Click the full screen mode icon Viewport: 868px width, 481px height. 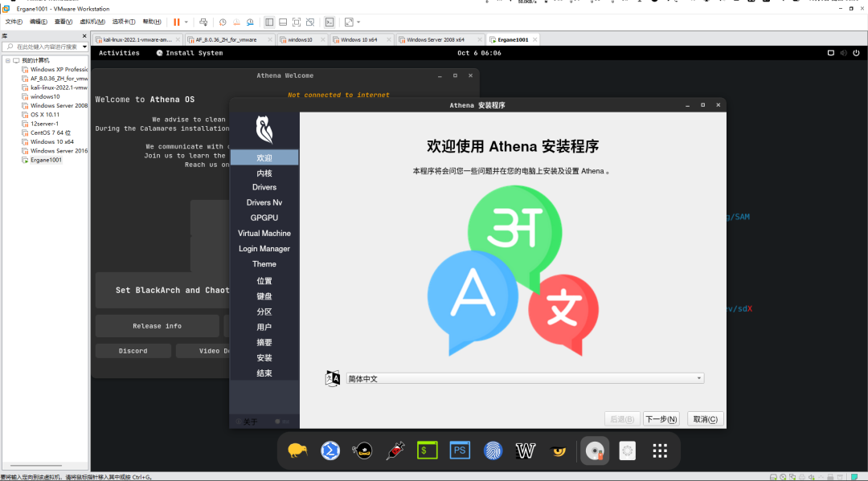click(x=297, y=22)
